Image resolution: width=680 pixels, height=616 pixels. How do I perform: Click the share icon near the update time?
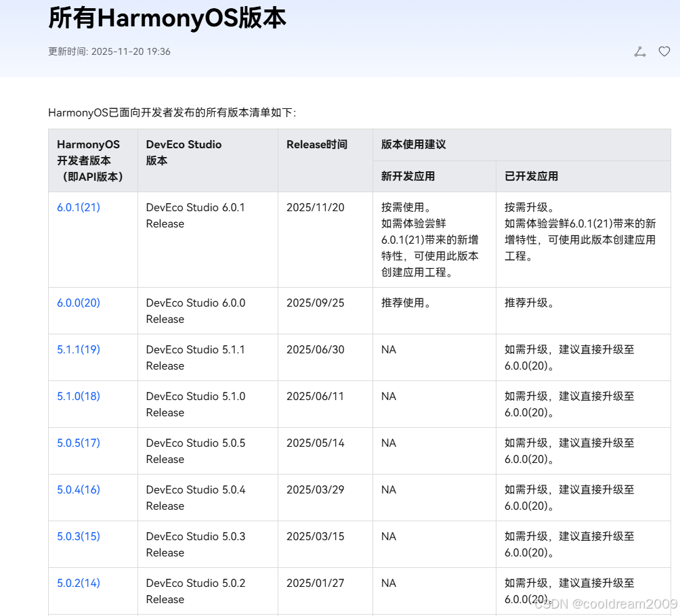[639, 51]
